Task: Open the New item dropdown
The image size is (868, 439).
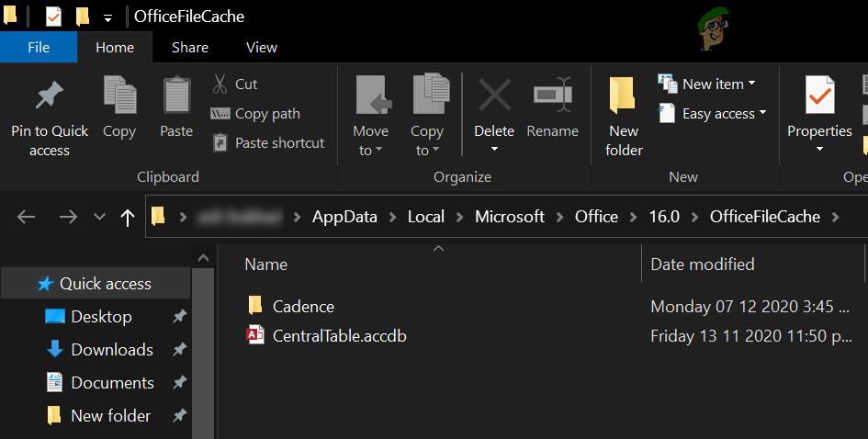Action: tap(707, 84)
